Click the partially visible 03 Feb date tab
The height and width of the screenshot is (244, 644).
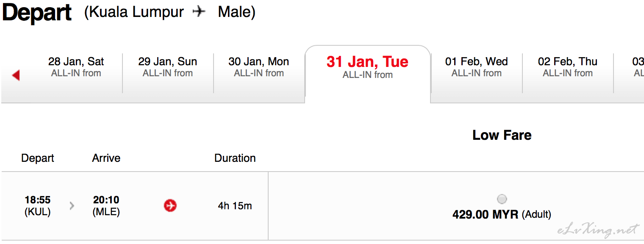click(629, 67)
